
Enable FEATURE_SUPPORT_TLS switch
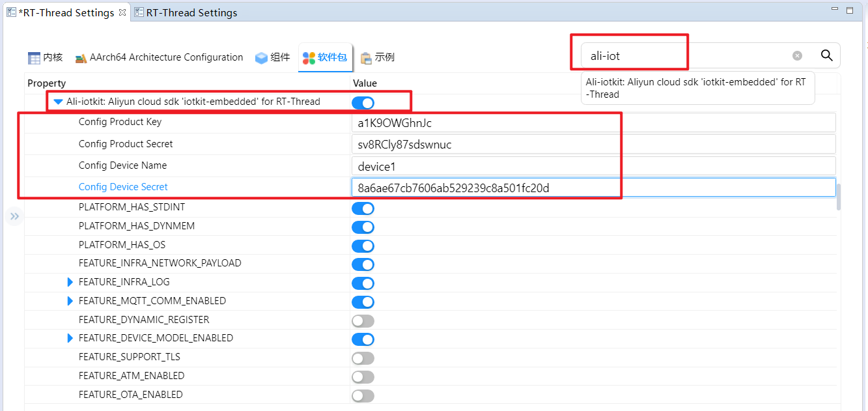363,358
